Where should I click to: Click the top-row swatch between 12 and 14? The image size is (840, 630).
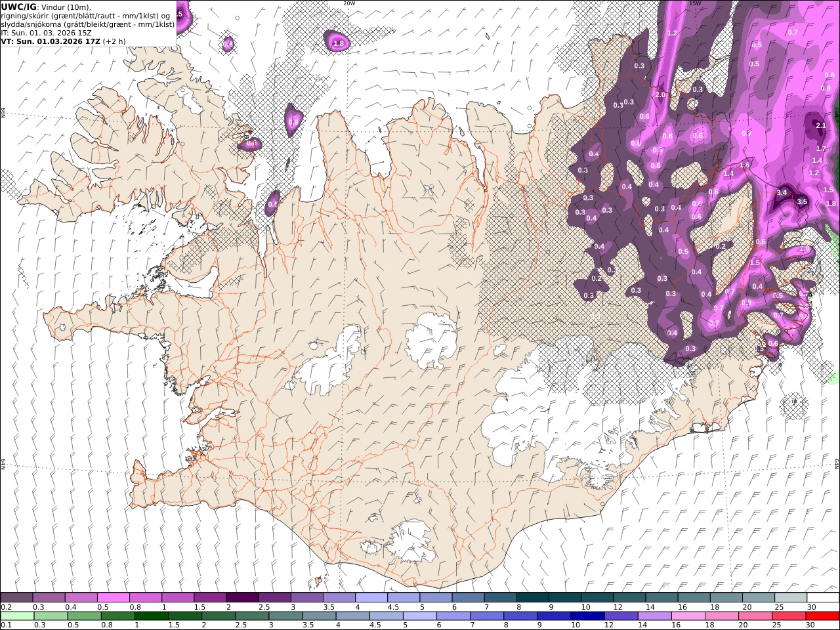(629, 598)
